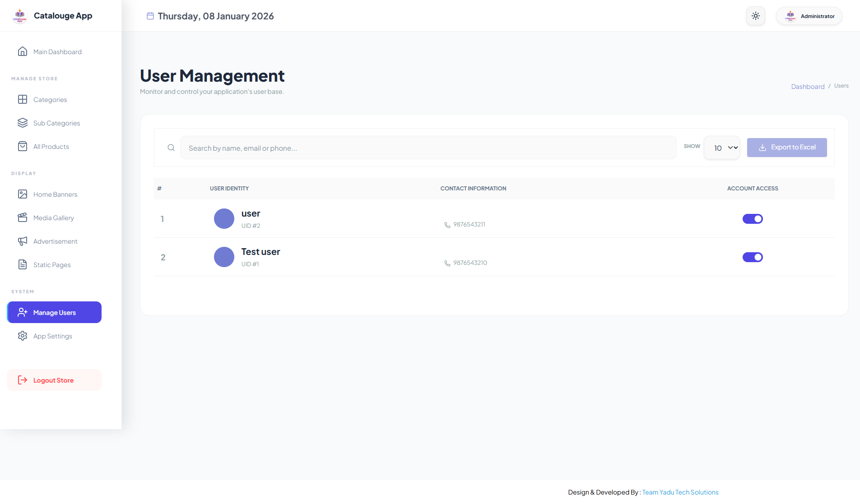The height and width of the screenshot is (504, 860).
Task: Click the Logout Store button
Action: coord(54,380)
